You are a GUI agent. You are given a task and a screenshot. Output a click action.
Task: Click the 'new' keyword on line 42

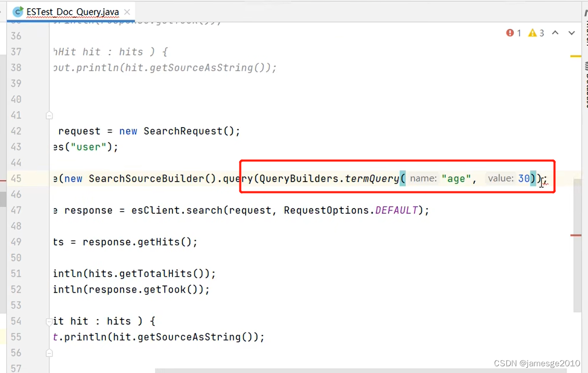click(x=128, y=131)
